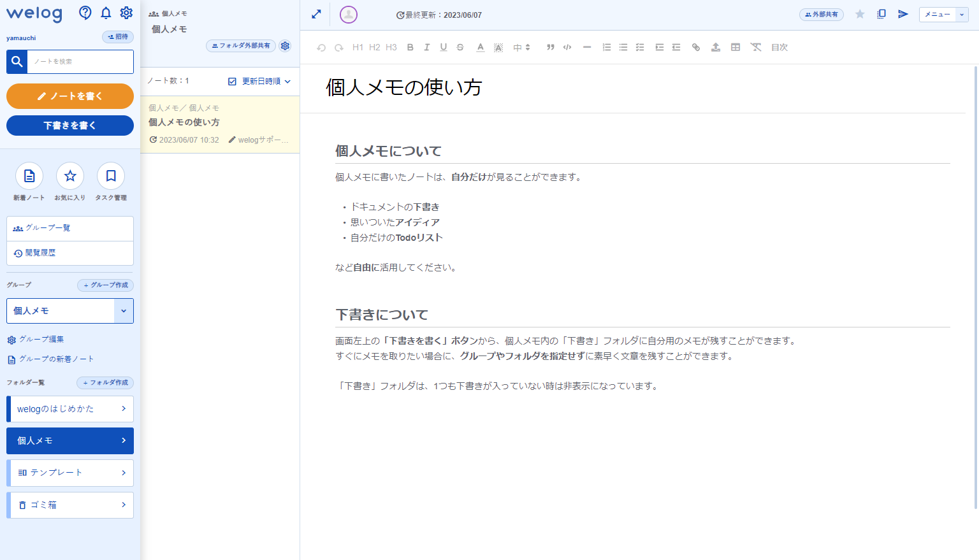979x560 pixels.
Task: Open the font size 中 selector
Action: point(521,47)
